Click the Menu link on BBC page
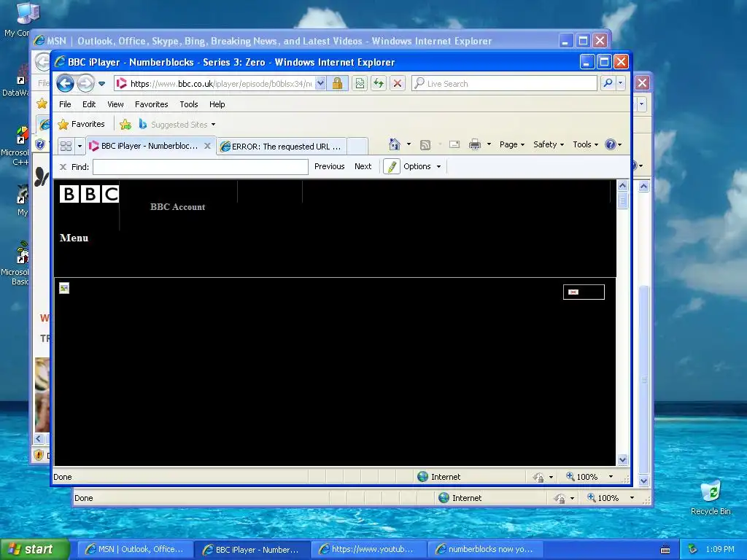Image resolution: width=747 pixels, height=560 pixels. pos(74,238)
